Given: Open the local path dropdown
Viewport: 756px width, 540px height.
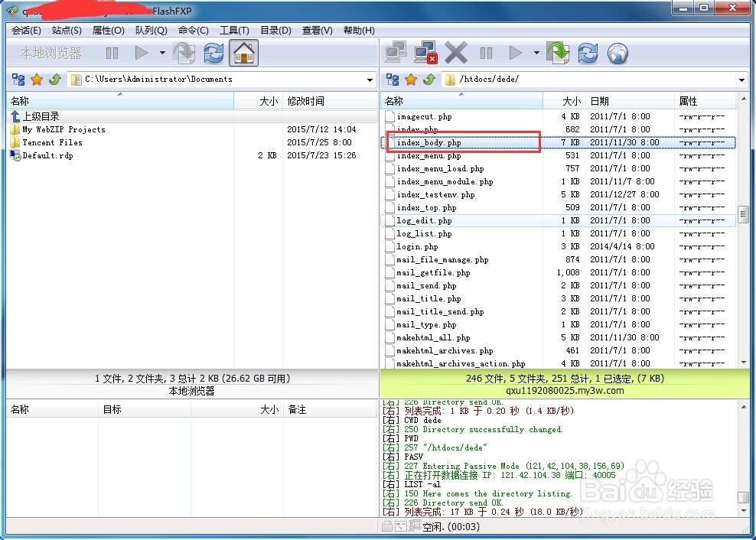Looking at the screenshot, I should click(370, 80).
